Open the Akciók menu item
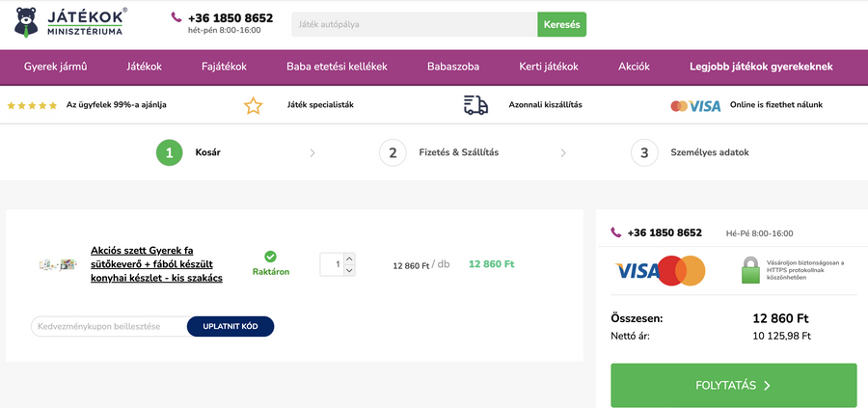This screenshot has width=868, height=408. pyautogui.click(x=634, y=67)
